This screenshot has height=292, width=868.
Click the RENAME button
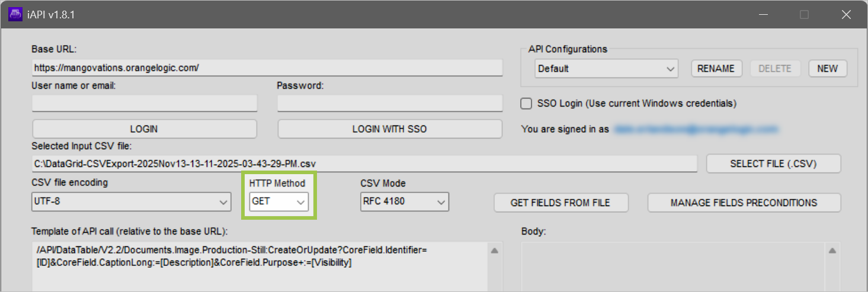click(x=716, y=69)
